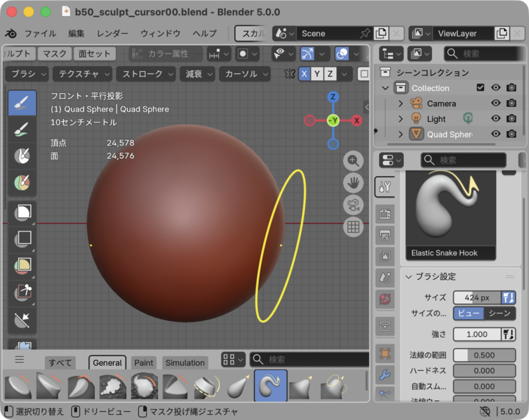
Task: Select the Box Trim tool
Action: pyautogui.click(x=22, y=293)
